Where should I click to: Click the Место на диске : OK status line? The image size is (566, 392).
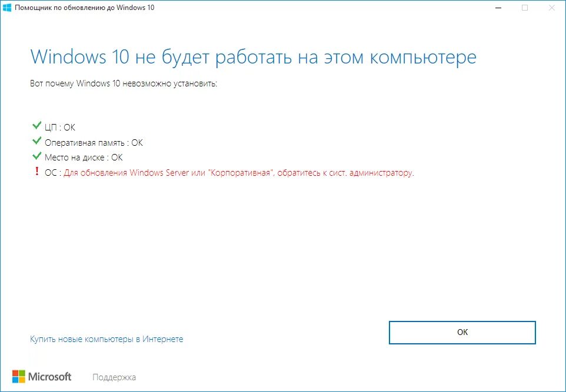(x=84, y=158)
